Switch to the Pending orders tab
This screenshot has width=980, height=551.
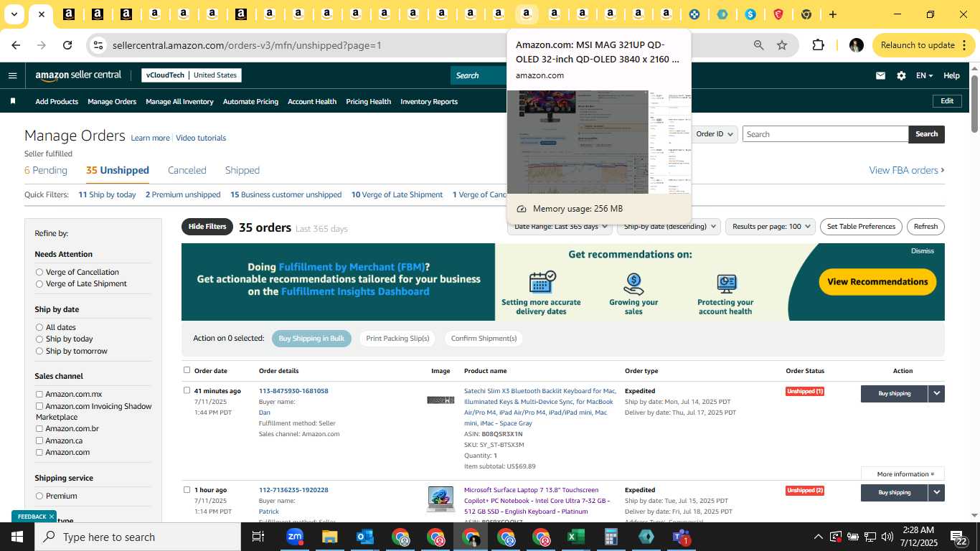(x=46, y=170)
